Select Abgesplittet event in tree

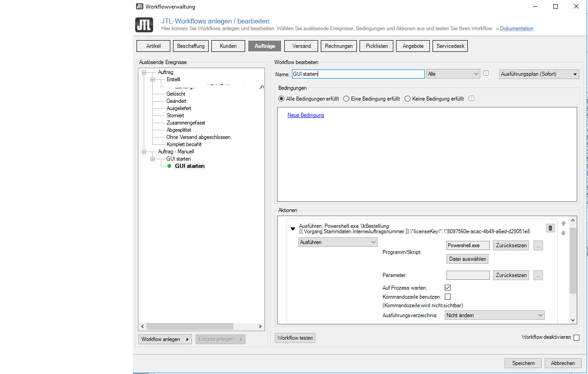pyautogui.click(x=179, y=130)
